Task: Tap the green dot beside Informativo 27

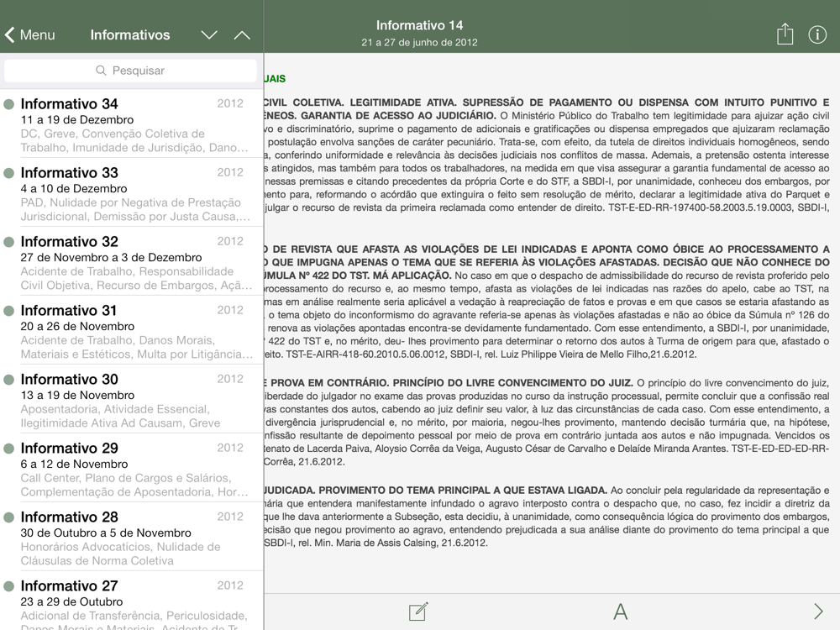Action: pos(8,586)
